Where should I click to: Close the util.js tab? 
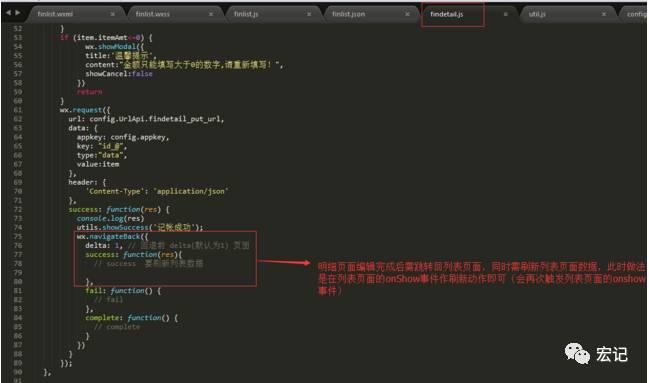(x=604, y=14)
